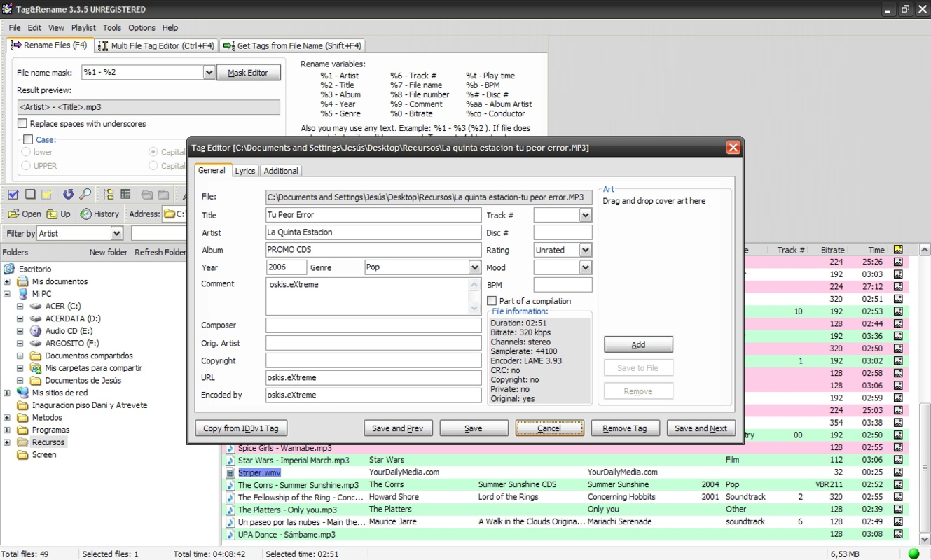Select the UPPER case radio option

pos(26,166)
